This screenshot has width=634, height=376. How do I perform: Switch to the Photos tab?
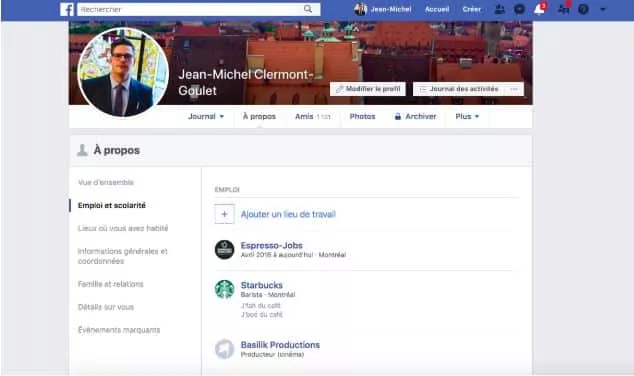click(x=362, y=116)
